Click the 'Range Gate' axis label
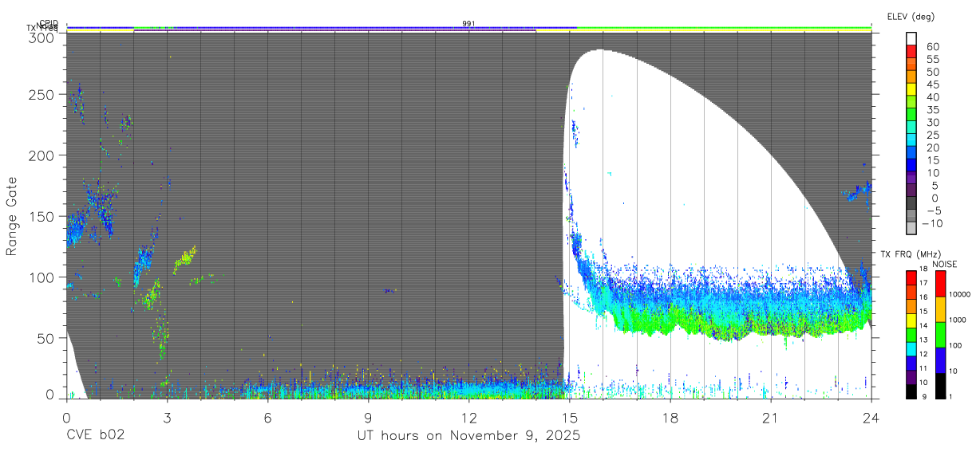The image size is (980, 452). click(12, 216)
